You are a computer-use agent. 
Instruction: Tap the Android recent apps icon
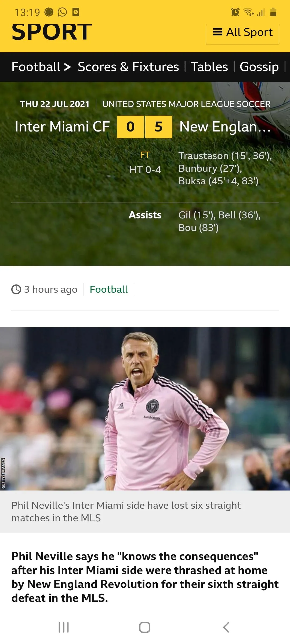[x=64, y=627]
